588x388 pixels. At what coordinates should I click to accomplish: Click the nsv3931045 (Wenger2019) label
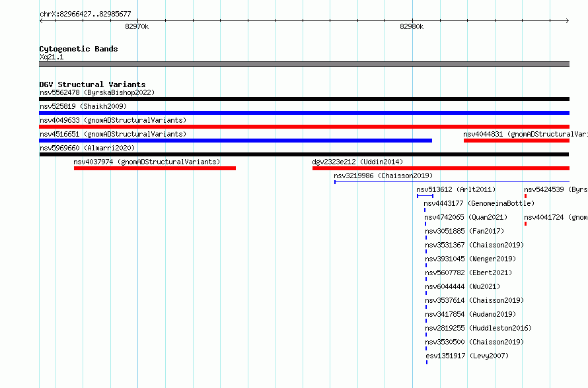pyautogui.click(x=470, y=259)
